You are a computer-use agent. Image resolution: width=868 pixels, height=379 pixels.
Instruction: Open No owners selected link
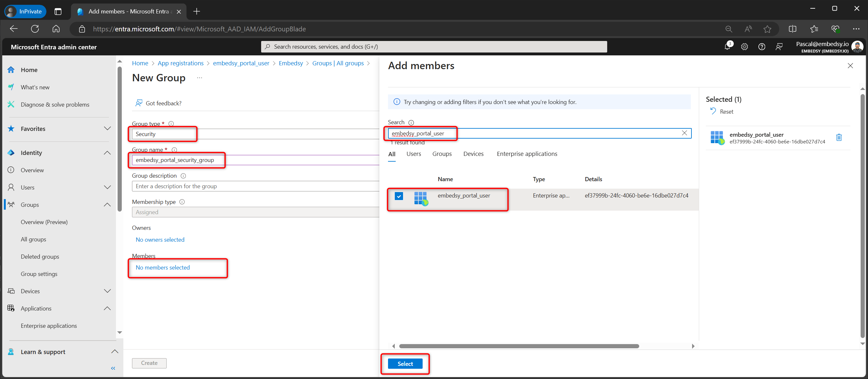coord(160,239)
